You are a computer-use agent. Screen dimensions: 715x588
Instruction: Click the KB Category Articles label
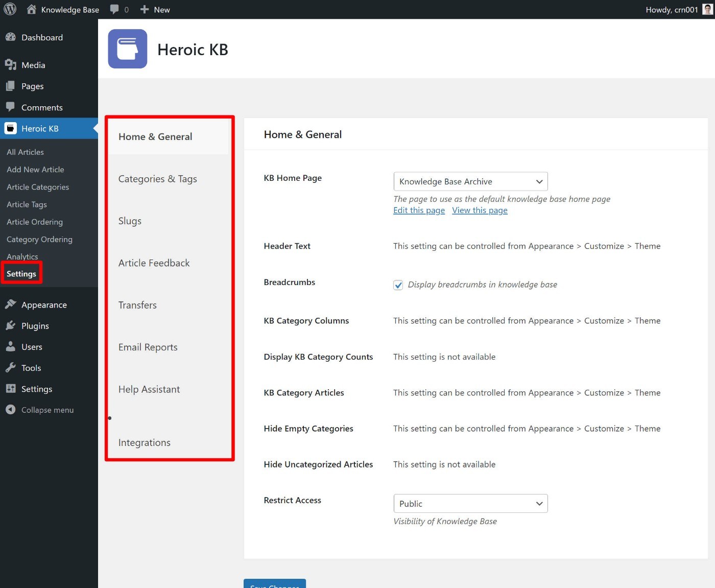point(304,393)
